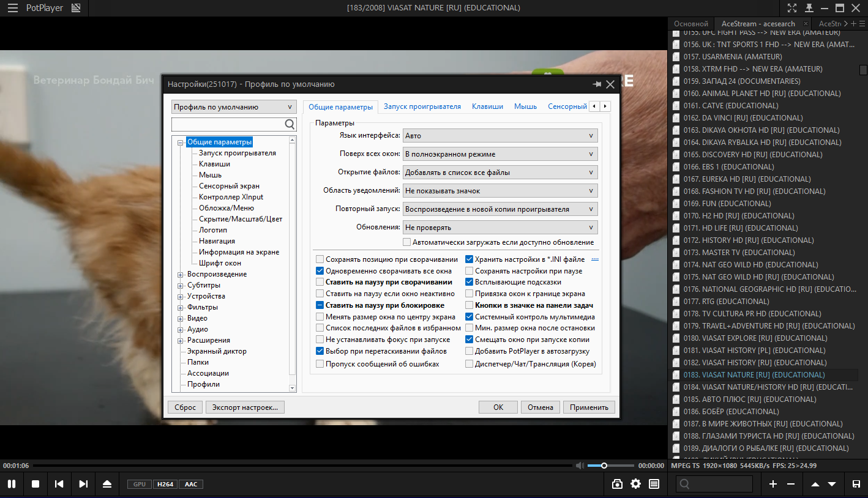Screen dimensions: 868x498
Task: Move the playlist item down
Action: (832, 484)
